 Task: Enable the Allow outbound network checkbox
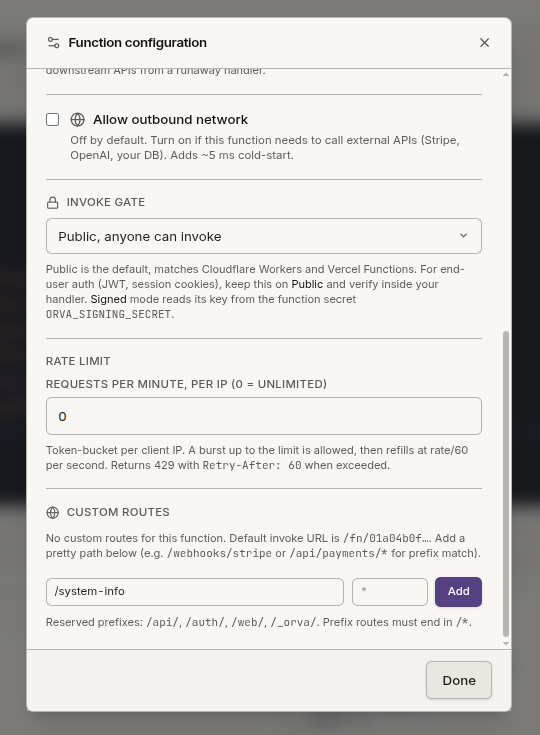click(x=52, y=120)
